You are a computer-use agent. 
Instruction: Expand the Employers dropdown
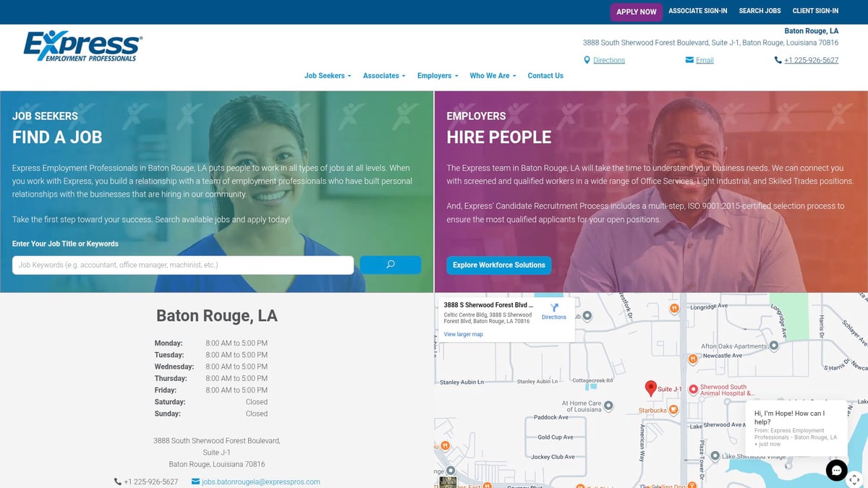pyautogui.click(x=437, y=75)
